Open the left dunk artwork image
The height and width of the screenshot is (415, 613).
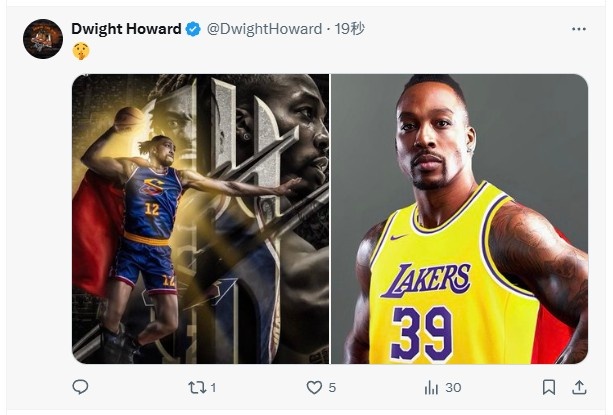200,218
